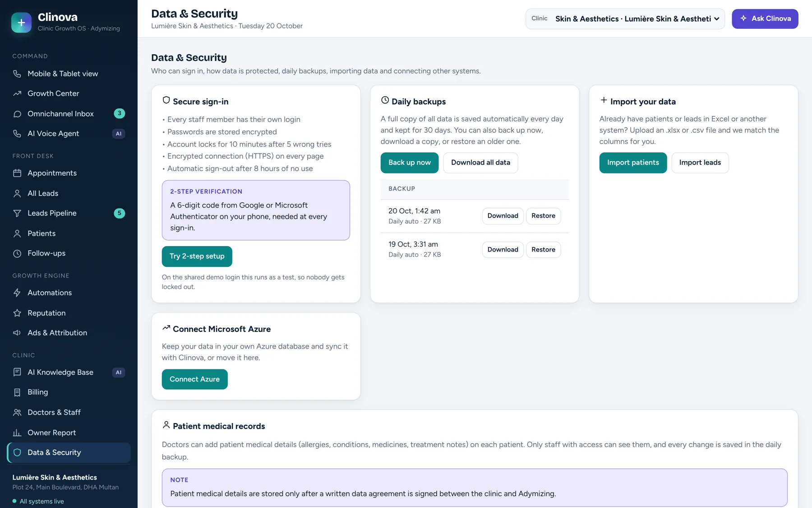The width and height of the screenshot is (812, 508).
Task: Click the arrow icon beside Connect Microsoft Azure
Action: click(x=166, y=328)
